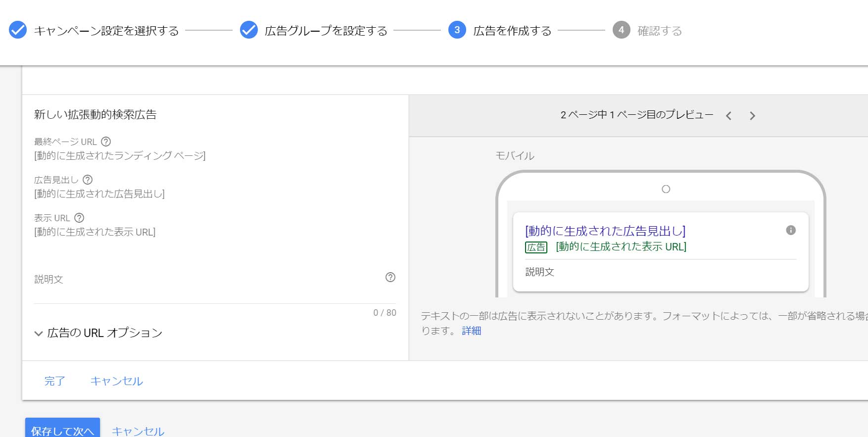The height and width of the screenshot is (437, 868).
Task: Click the 完了 button
Action: [54, 381]
